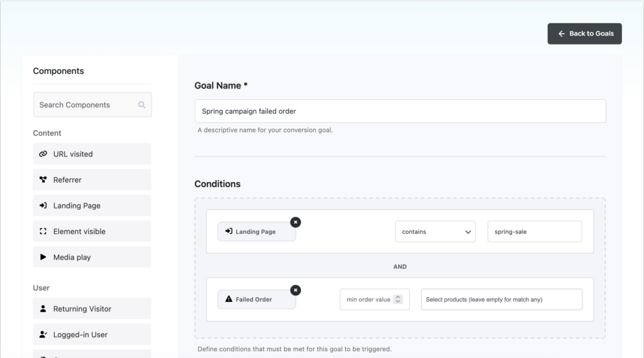
Task: Click the Logged-in User icon
Action: (x=43, y=335)
